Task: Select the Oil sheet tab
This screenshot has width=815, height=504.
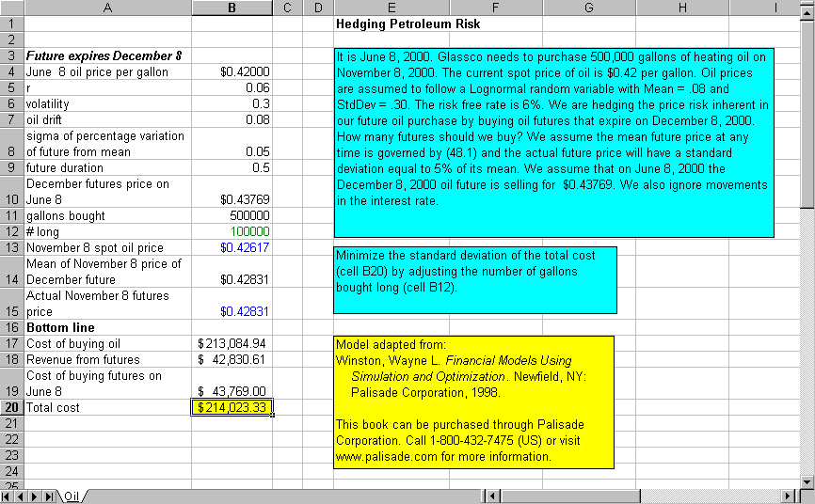Action: pos(72,496)
